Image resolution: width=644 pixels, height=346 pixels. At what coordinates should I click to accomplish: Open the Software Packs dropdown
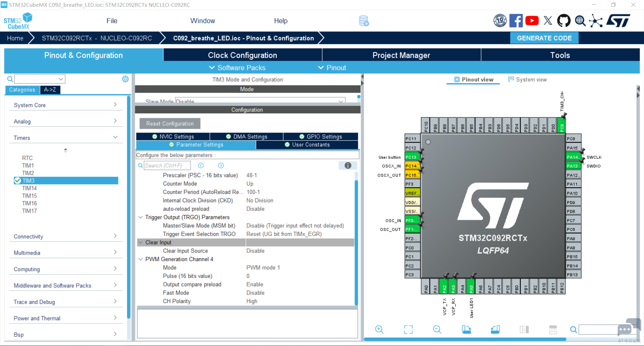click(x=237, y=68)
